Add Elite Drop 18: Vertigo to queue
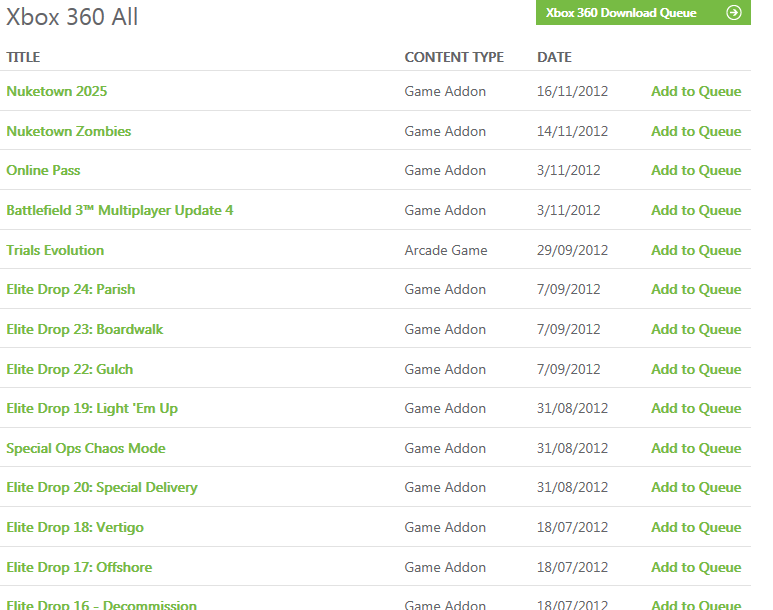This screenshot has height=610, width=773. pos(696,527)
